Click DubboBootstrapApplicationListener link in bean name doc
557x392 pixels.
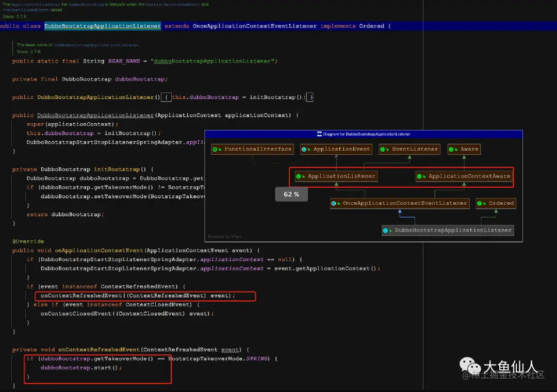96,45
